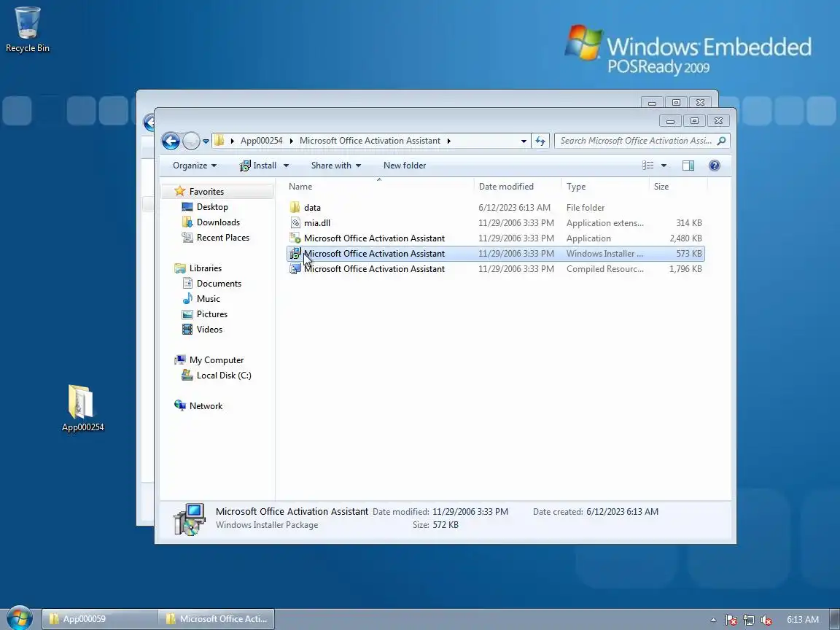Open Desktop in Favorites
Screen dimensions: 840x630
coord(212,207)
